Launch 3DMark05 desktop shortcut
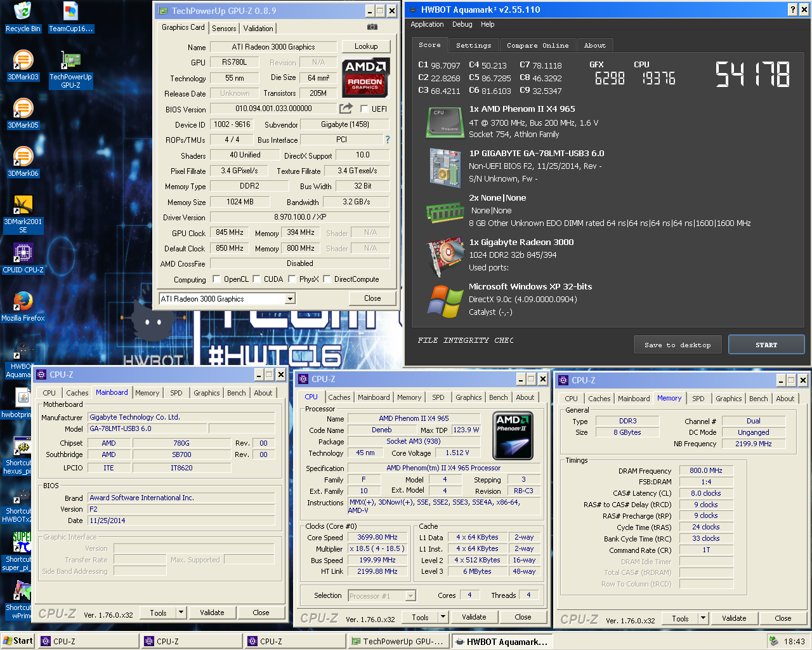Viewport: 812px width, 650px height. click(23, 114)
